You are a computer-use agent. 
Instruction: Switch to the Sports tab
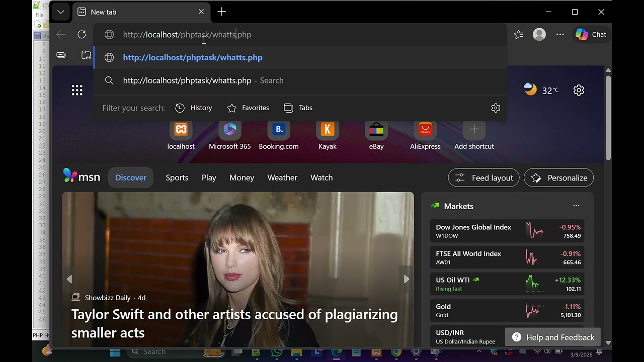tap(177, 177)
